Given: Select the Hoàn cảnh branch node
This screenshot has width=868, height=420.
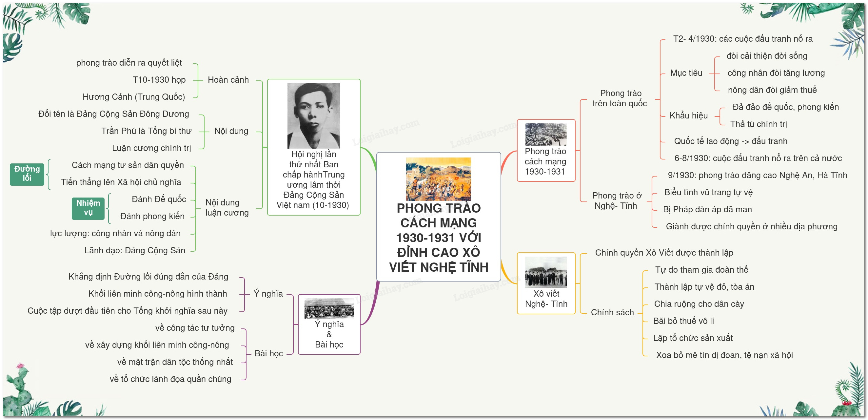Looking at the screenshot, I should point(228,80).
